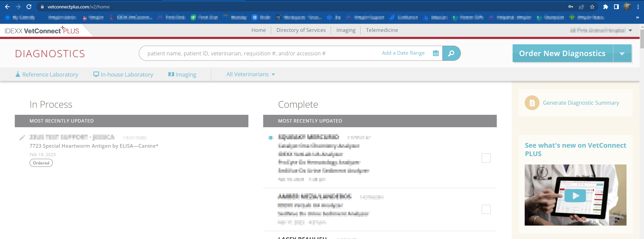Open the browser extensions puzzle icon
The image size is (644, 239).
point(605,7)
